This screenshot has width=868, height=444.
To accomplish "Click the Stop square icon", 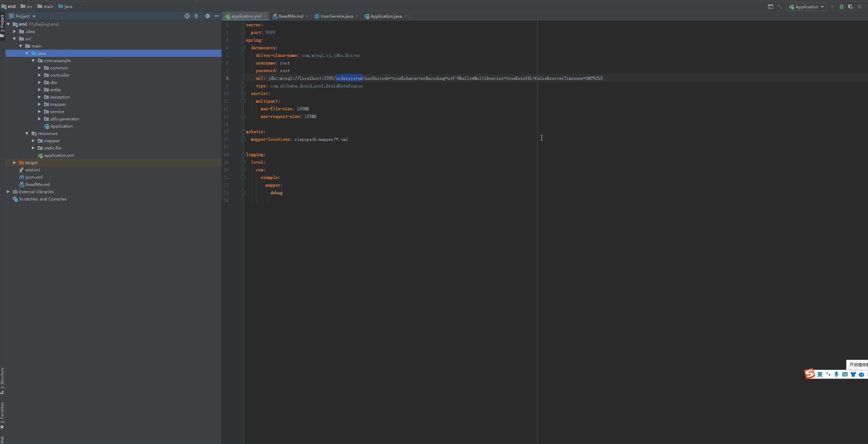I will pyautogui.click(x=860, y=7).
